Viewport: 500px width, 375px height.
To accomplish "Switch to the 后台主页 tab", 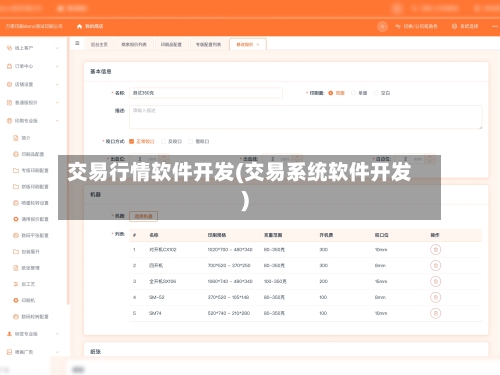I will point(99,44).
